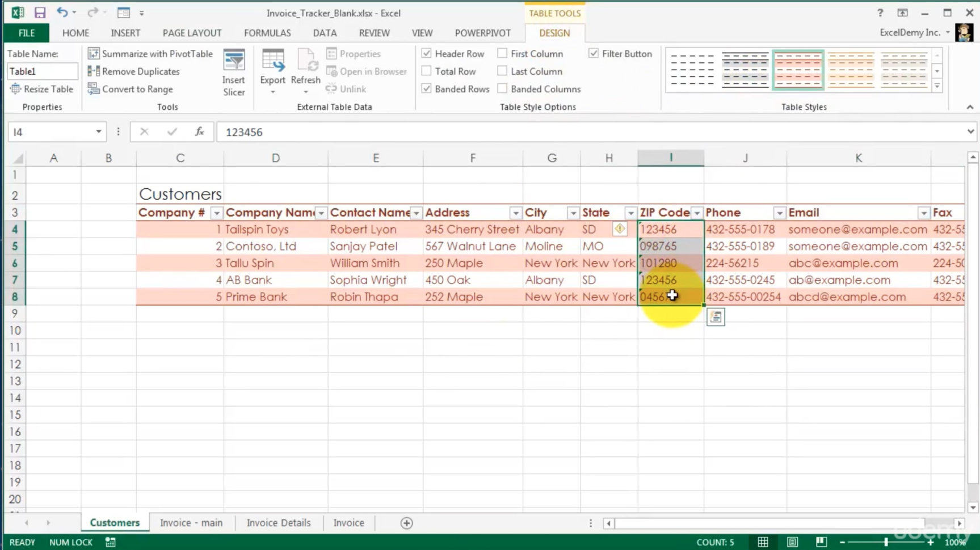The height and width of the screenshot is (550, 980).
Task: Switch to Page Break Preview view
Action: click(x=821, y=542)
